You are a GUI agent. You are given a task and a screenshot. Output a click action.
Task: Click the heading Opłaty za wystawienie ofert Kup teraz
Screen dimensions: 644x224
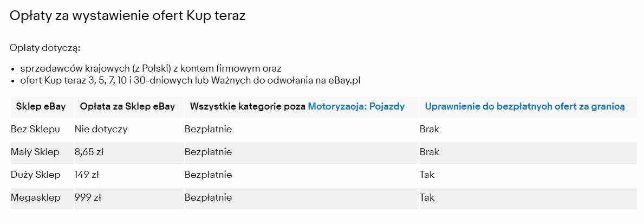(128, 16)
